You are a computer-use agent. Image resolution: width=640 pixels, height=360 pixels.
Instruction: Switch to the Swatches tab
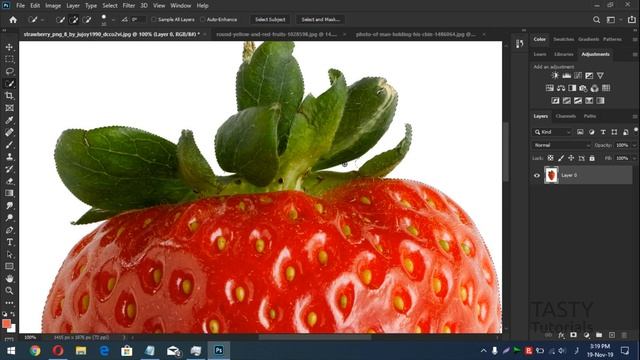(563, 39)
